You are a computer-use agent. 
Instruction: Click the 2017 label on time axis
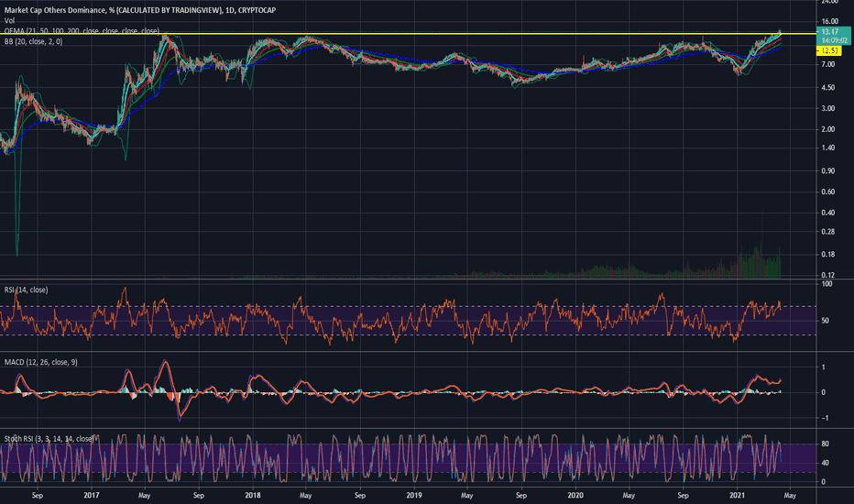(92, 495)
